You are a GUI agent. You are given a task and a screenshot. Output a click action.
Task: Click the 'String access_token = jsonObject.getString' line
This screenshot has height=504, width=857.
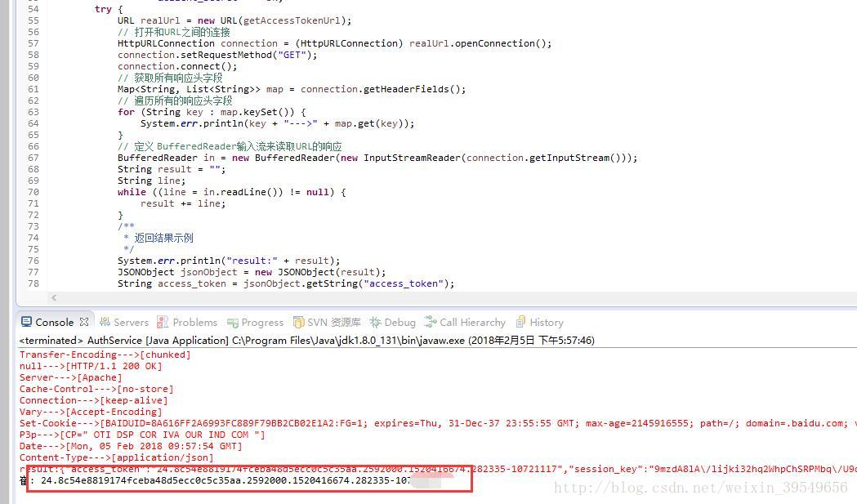coord(286,283)
